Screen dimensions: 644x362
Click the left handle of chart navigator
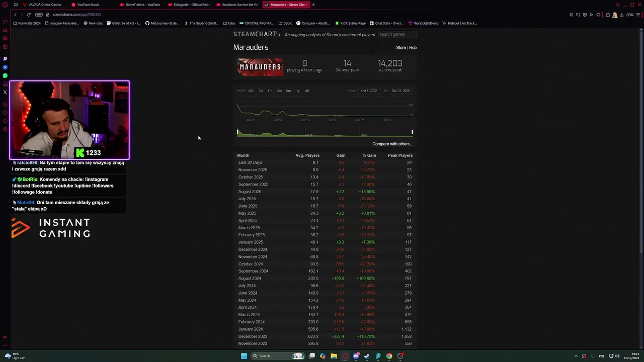(237, 132)
